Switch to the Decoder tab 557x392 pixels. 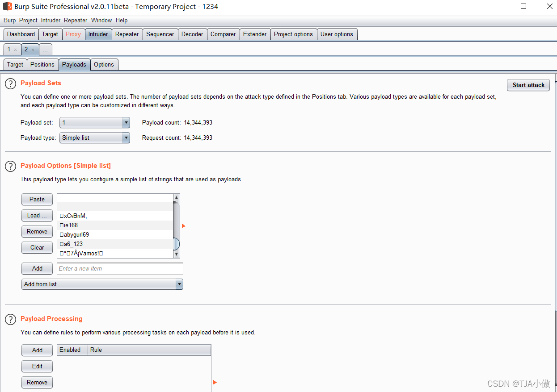[192, 34]
